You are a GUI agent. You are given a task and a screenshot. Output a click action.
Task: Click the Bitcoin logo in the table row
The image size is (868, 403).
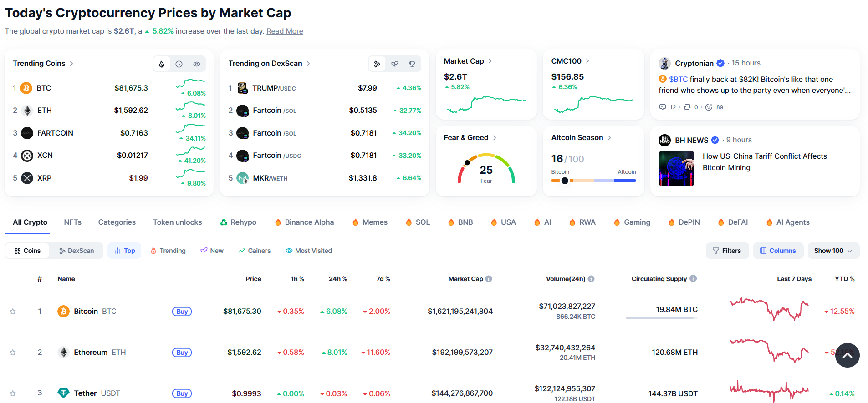[x=63, y=311]
